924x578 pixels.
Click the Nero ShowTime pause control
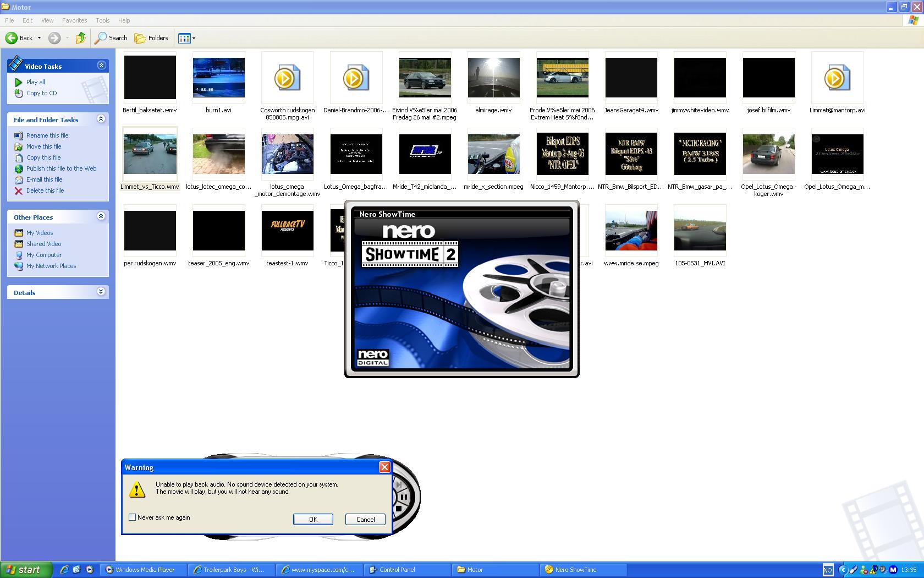pyautogui.click(x=404, y=497)
